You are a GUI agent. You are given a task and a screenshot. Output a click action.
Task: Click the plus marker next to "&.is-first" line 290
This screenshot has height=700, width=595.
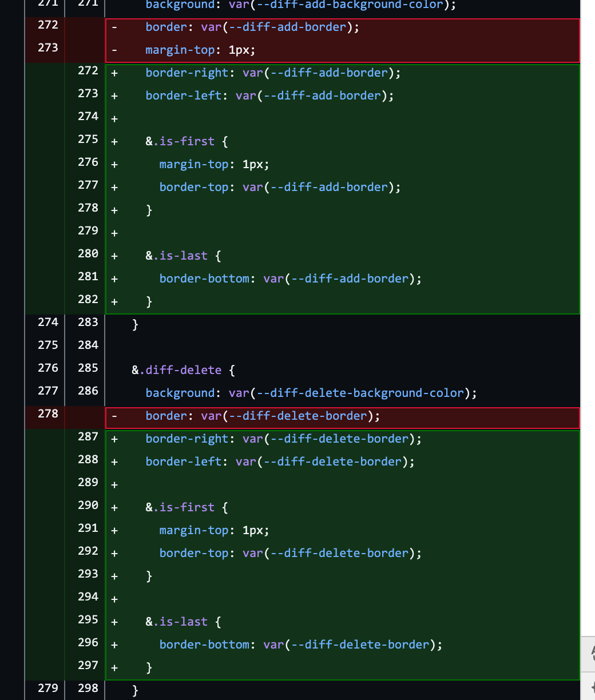[114, 507]
